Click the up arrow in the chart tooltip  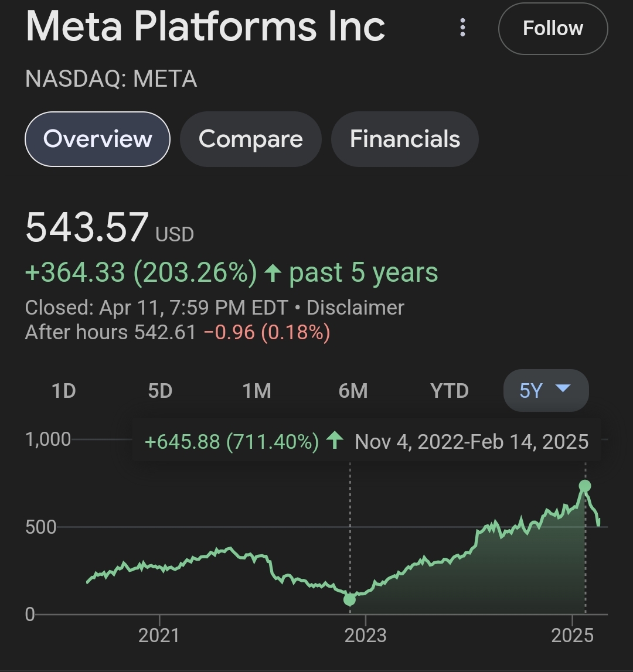[x=335, y=441]
